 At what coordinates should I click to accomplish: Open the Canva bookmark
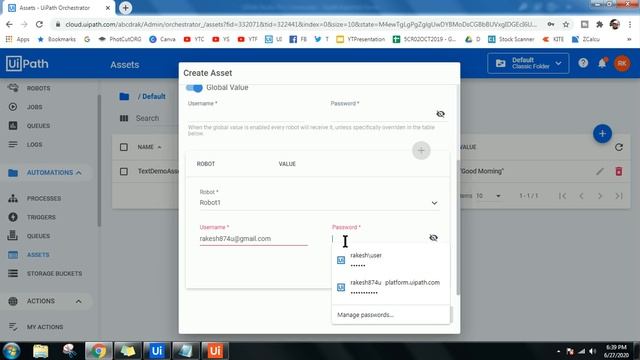tap(162, 39)
